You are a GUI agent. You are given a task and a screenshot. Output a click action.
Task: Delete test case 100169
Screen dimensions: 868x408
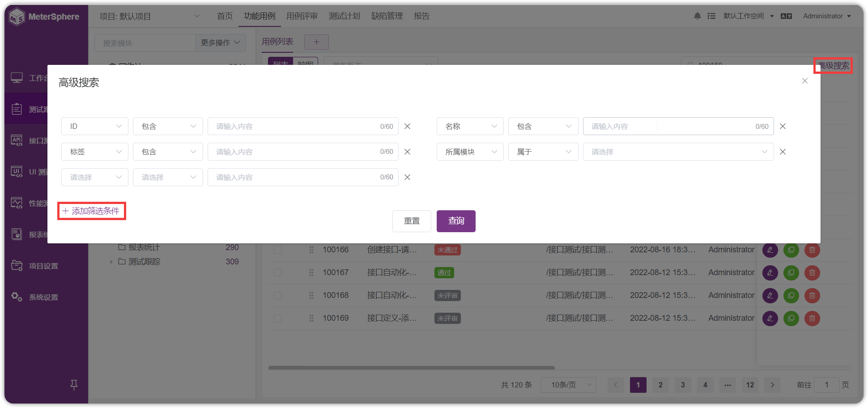pos(812,319)
